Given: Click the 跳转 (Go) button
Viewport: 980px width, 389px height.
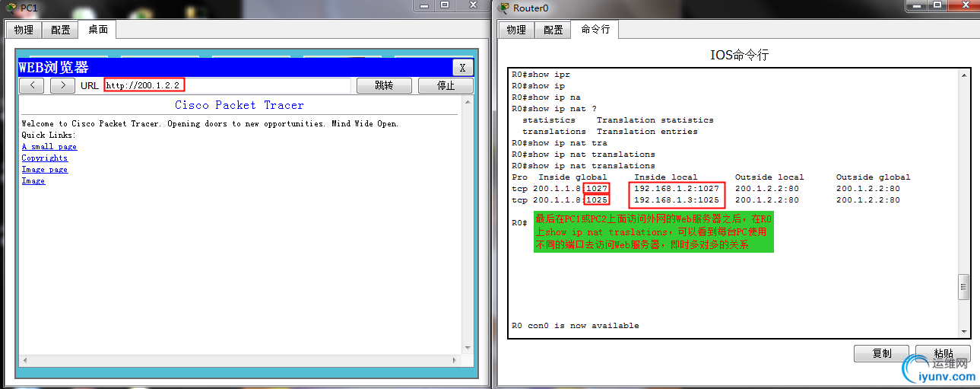Looking at the screenshot, I should [384, 85].
